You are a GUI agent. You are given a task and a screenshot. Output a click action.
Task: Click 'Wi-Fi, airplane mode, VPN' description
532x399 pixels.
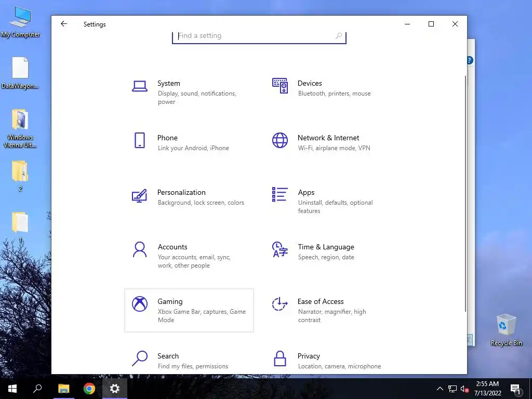point(334,148)
